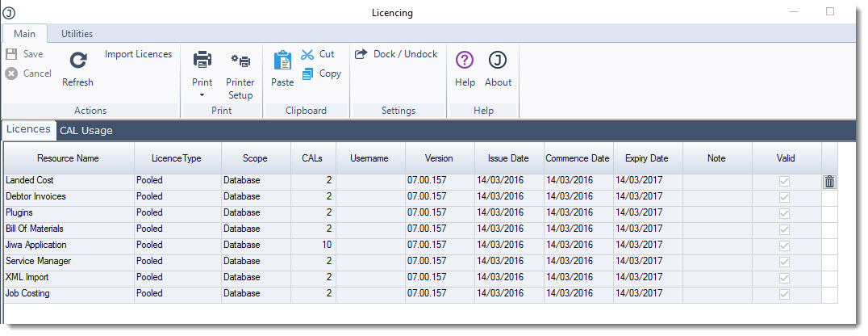Select the Landed Cost resource cell
868x336 pixels.
tap(69, 181)
